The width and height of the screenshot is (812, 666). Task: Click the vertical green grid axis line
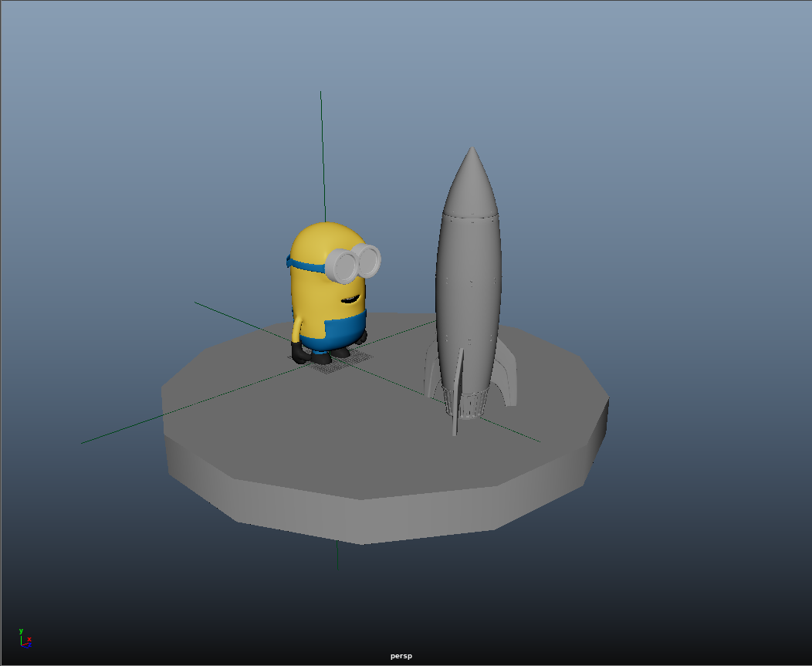[321, 139]
